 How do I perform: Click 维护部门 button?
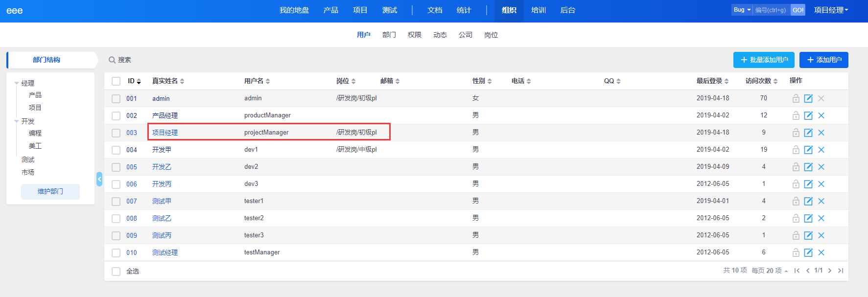pyautogui.click(x=50, y=191)
